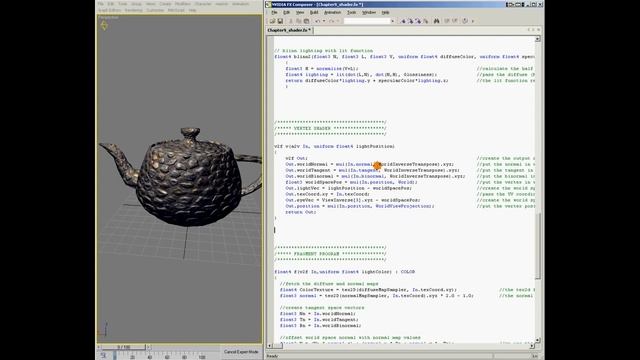Click the second bookmark navigation icon
This screenshot has width=640, height=360.
click(411, 21)
